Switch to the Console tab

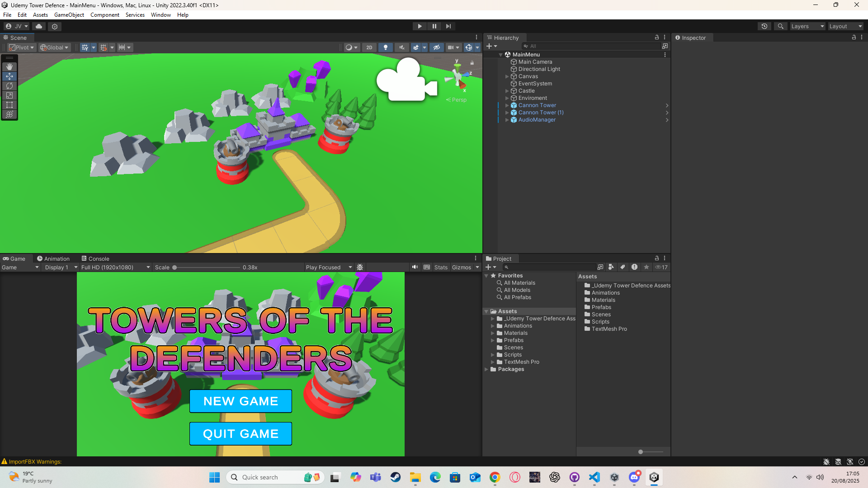[x=95, y=258]
